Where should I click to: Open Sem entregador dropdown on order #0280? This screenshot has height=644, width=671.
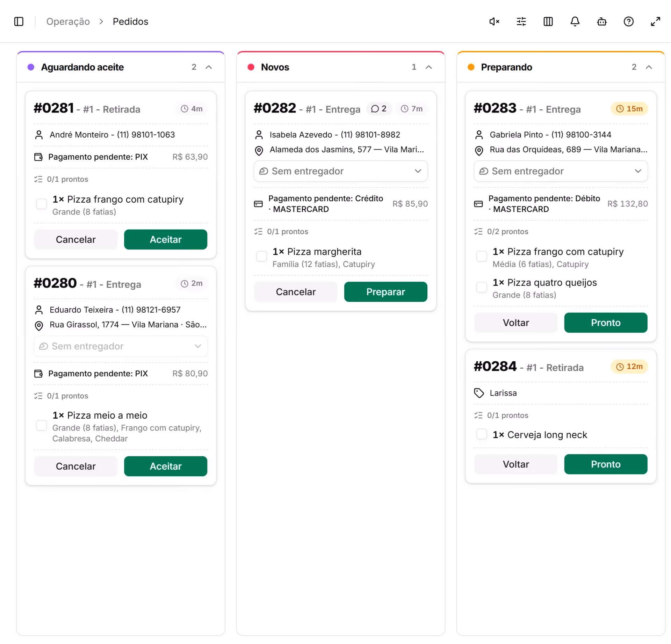(x=121, y=346)
